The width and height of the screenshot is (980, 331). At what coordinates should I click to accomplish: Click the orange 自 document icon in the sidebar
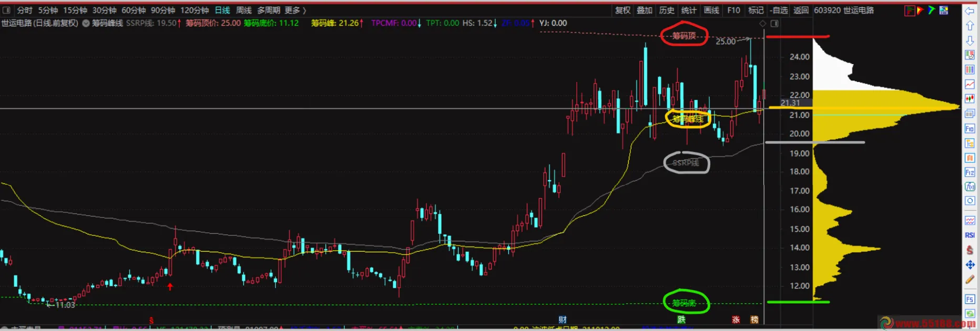(970, 158)
